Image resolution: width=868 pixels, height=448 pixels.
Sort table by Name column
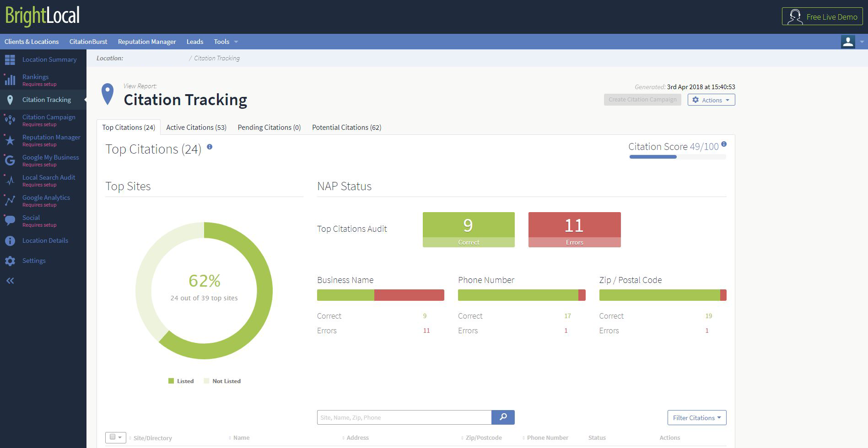[x=239, y=437]
